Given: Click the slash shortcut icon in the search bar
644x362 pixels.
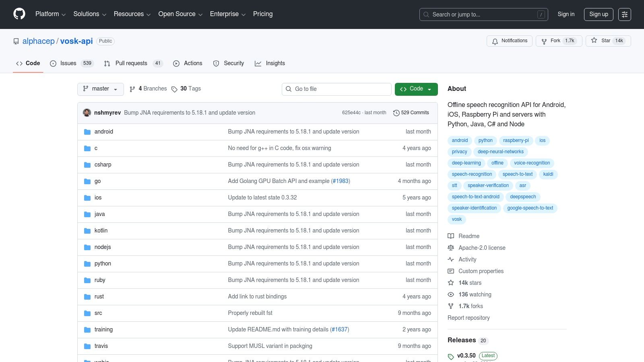Looking at the screenshot, I should [541, 14].
